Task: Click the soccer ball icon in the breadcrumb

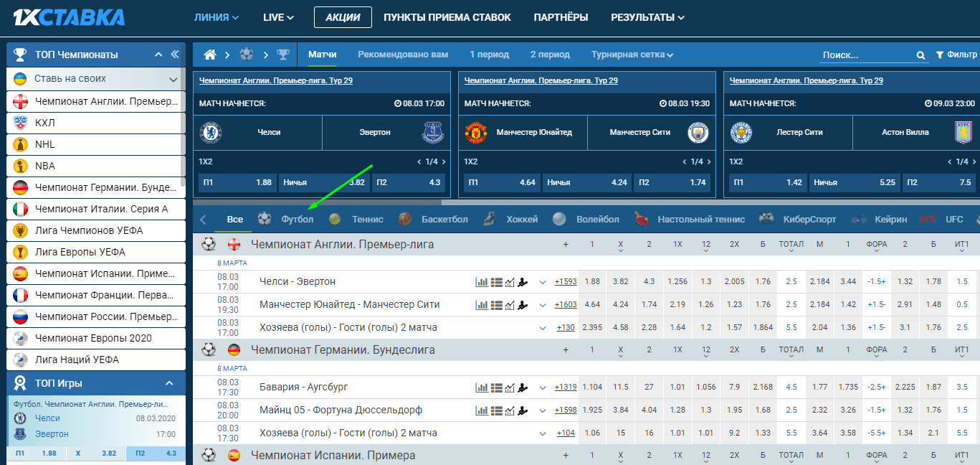Action: click(247, 55)
